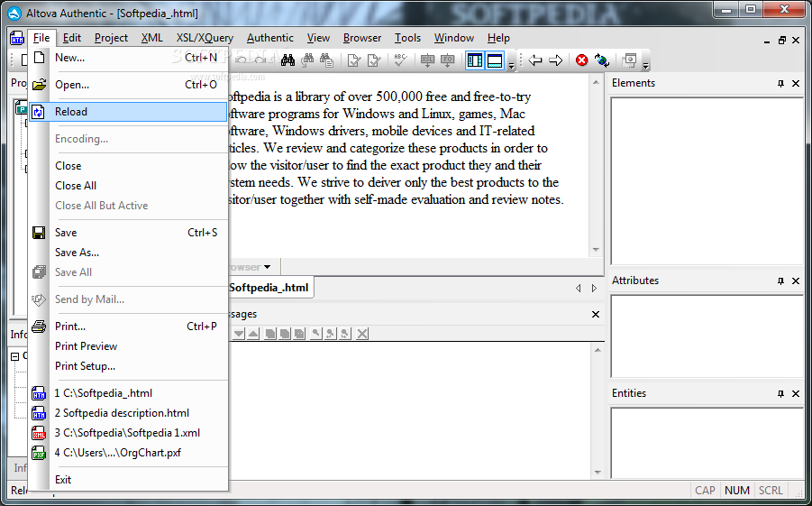Close the Attributes panel
812x506 pixels.
tap(796, 281)
